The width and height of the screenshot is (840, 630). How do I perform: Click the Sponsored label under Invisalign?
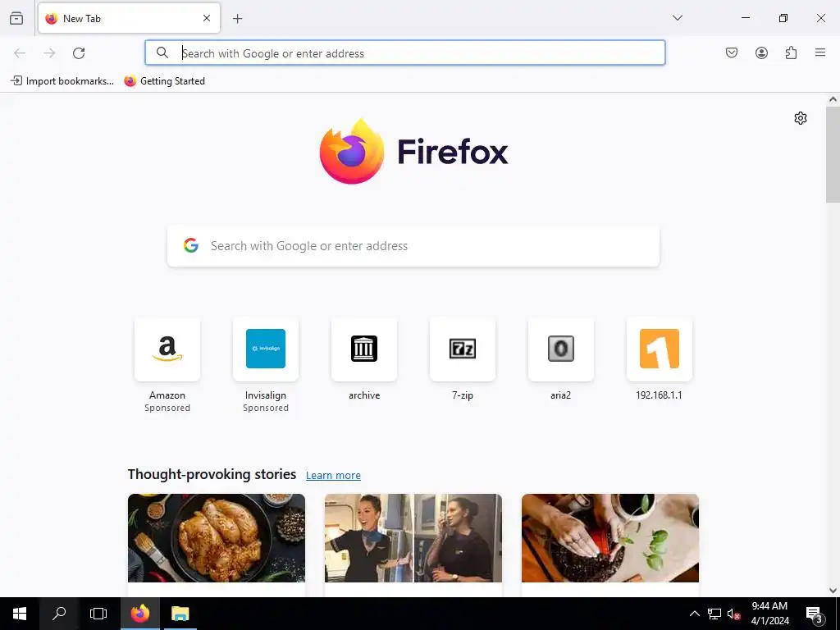[266, 408]
